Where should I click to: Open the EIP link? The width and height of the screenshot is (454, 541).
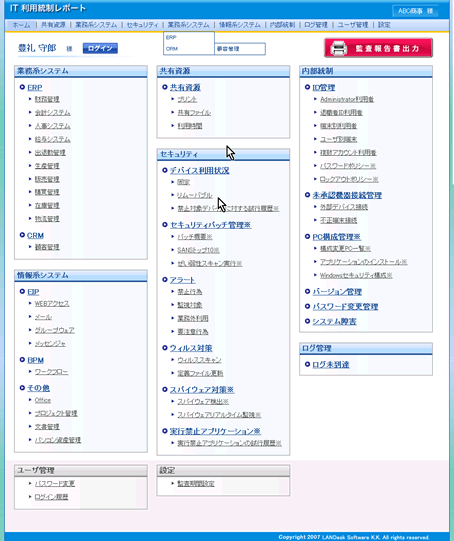point(33,292)
